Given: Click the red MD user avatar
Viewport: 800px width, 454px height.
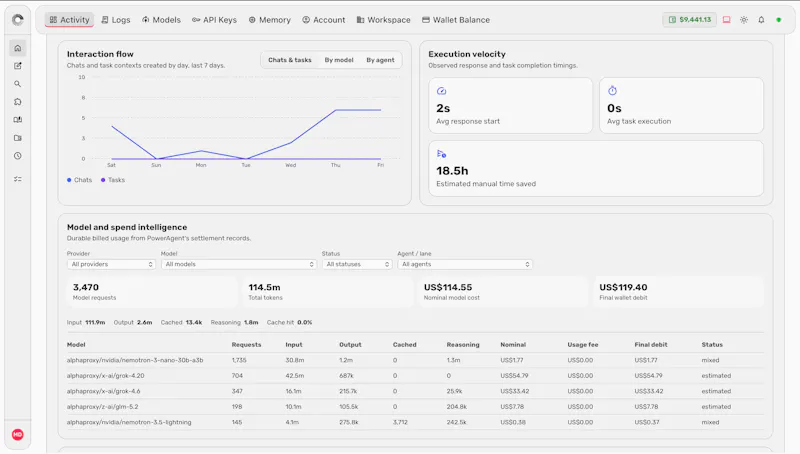Looking at the screenshot, I should point(18,435).
